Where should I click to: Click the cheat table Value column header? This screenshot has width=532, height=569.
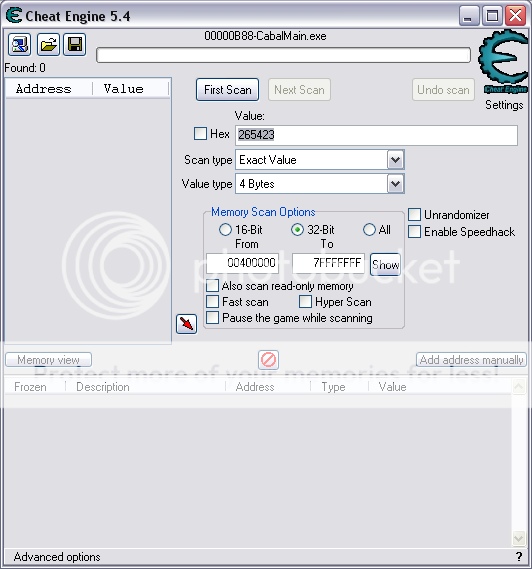[x=440, y=387]
